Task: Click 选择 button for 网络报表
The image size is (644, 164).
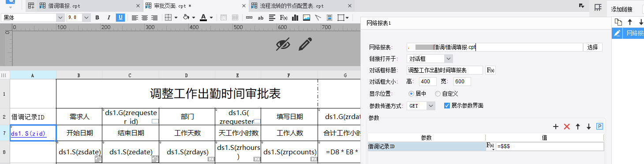Action: point(593,47)
